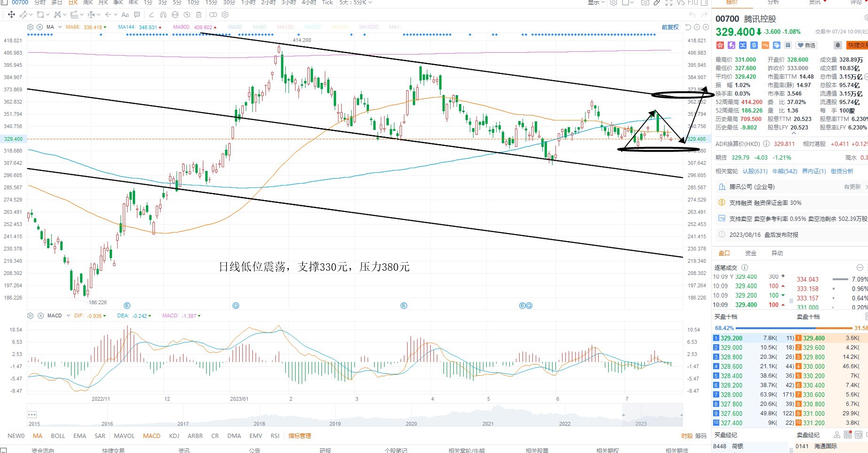
Task: Open 认股(631) warrants link
Action: (x=755, y=171)
